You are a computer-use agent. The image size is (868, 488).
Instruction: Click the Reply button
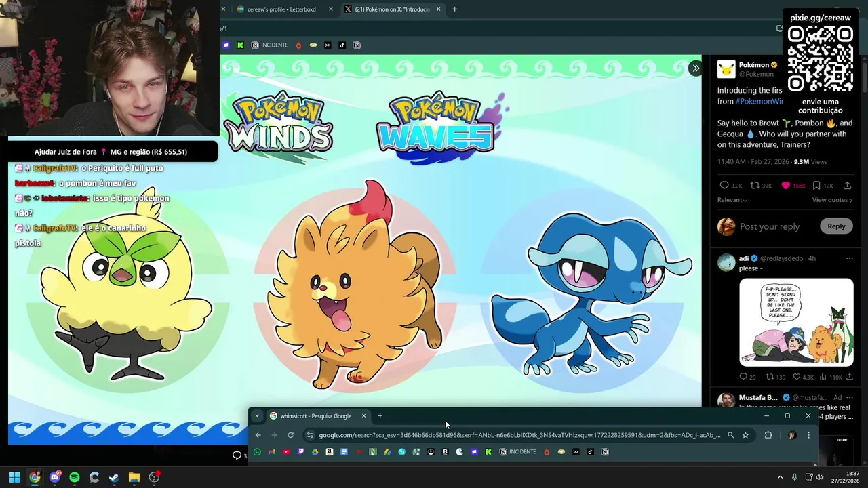point(836,226)
